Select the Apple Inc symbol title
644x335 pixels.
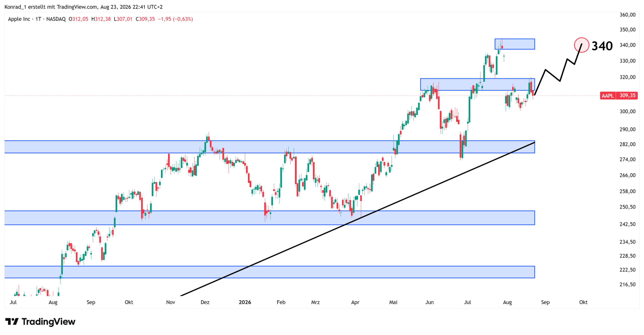19,19
